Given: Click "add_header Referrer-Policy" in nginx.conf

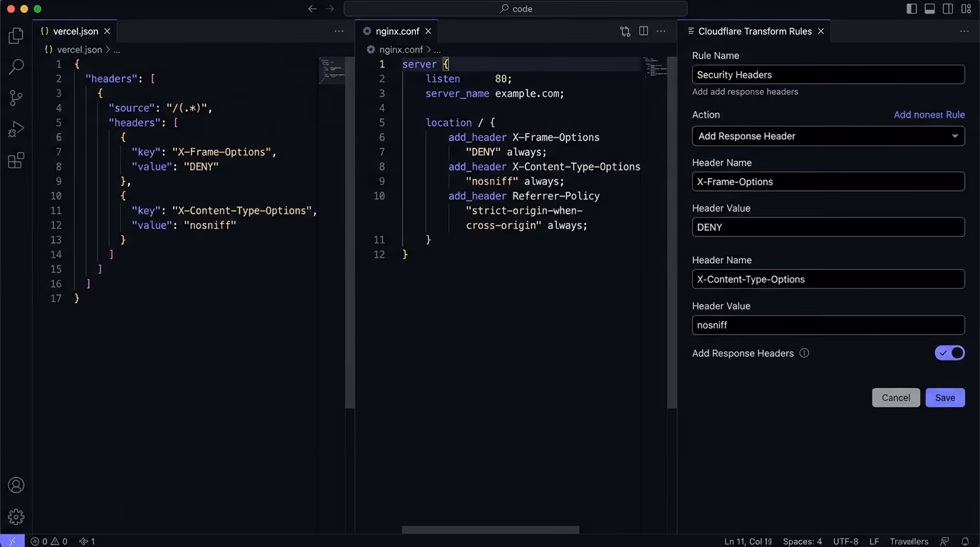Looking at the screenshot, I should 524,196.
